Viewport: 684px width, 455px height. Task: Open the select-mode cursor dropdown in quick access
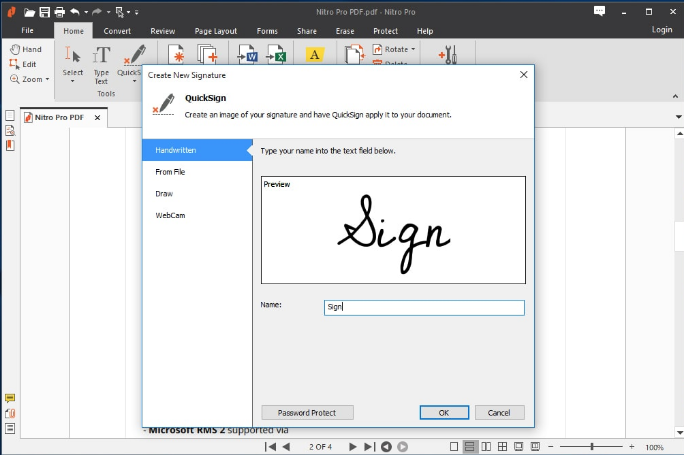(129, 12)
